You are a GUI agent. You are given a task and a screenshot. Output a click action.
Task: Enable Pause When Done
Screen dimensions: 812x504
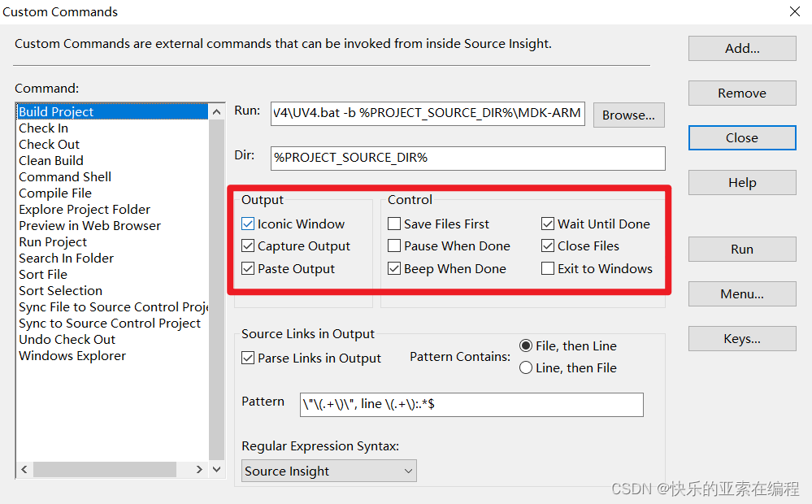395,245
